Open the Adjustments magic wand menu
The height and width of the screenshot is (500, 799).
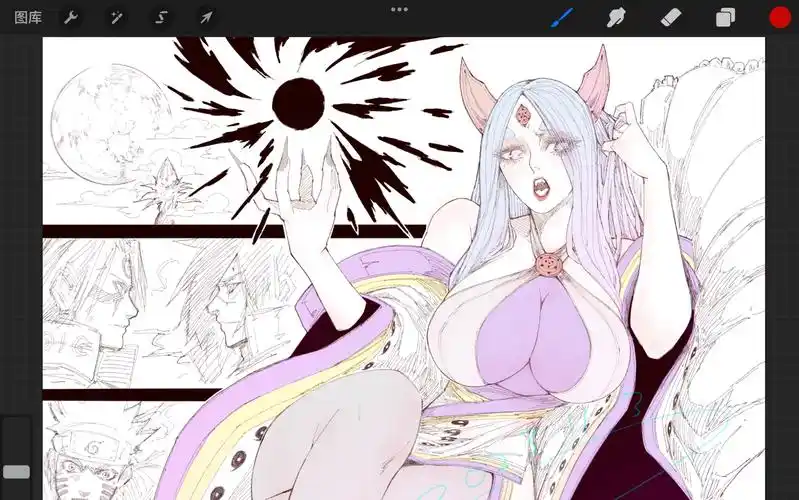116,18
